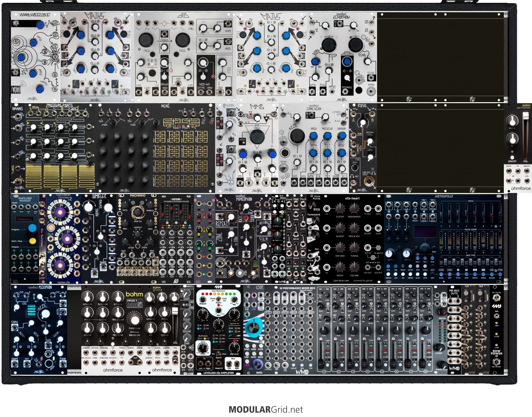Toggle the yellow Start/Stop button on Pam's
The image size is (532, 417).
point(32,241)
